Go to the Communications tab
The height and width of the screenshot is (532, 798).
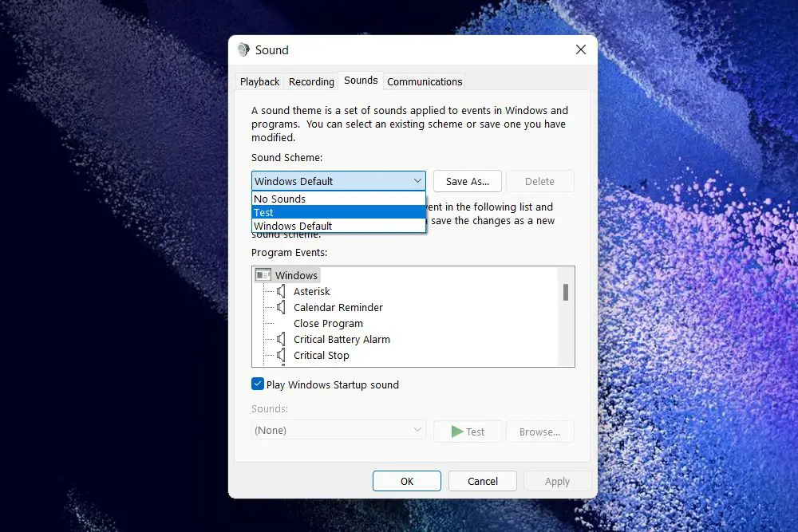coord(425,81)
